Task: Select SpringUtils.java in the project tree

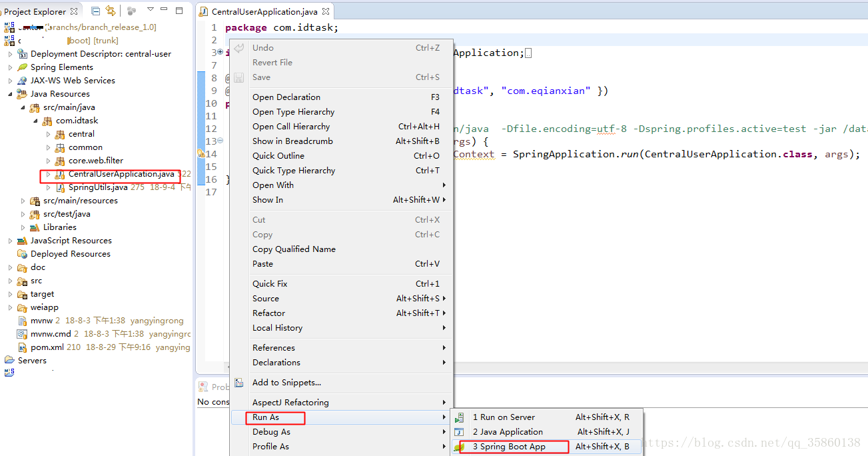Action: pyautogui.click(x=97, y=187)
